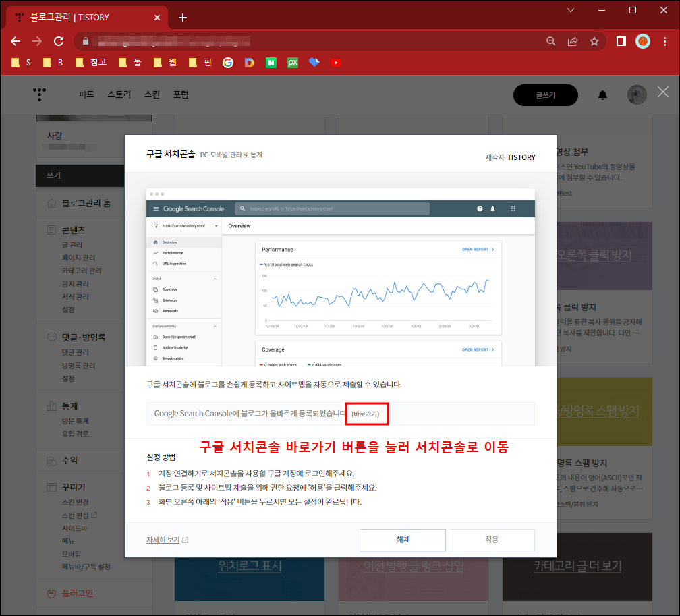Open the Naver bookmark icon

[271, 61]
